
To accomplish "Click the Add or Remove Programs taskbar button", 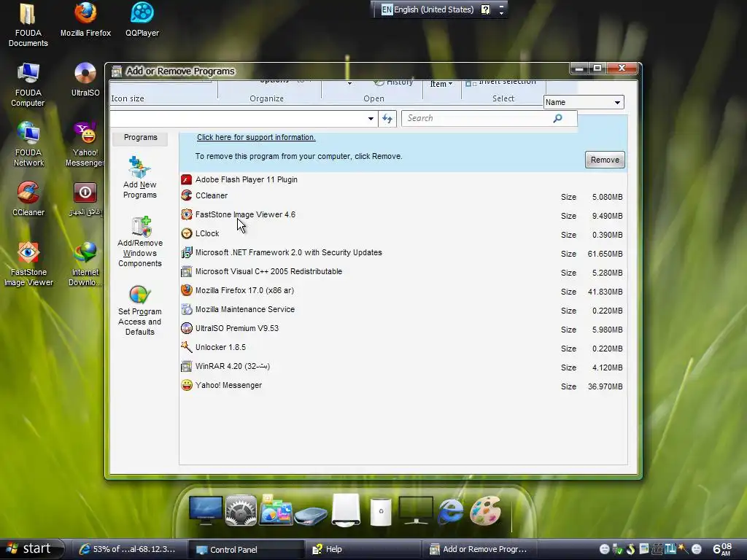I will coord(480,550).
